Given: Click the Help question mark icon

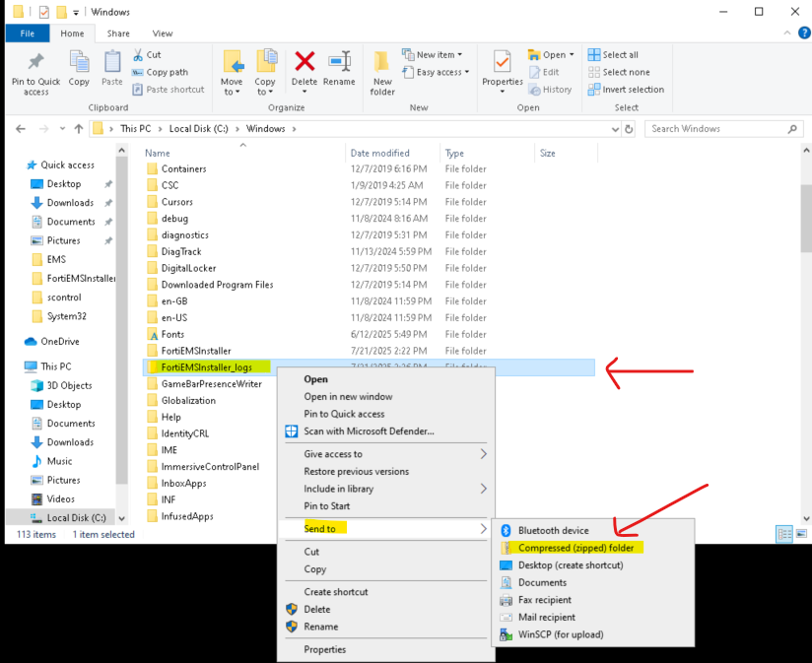Looking at the screenshot, I should [x=804, y=33].
